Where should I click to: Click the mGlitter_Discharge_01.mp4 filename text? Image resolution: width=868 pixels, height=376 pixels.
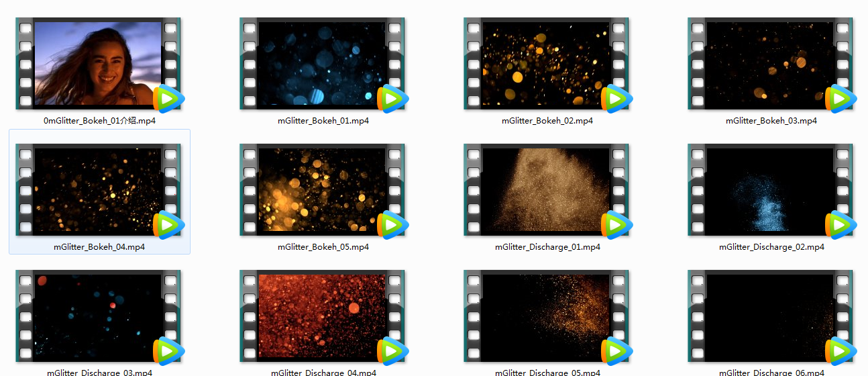point(547,247)
